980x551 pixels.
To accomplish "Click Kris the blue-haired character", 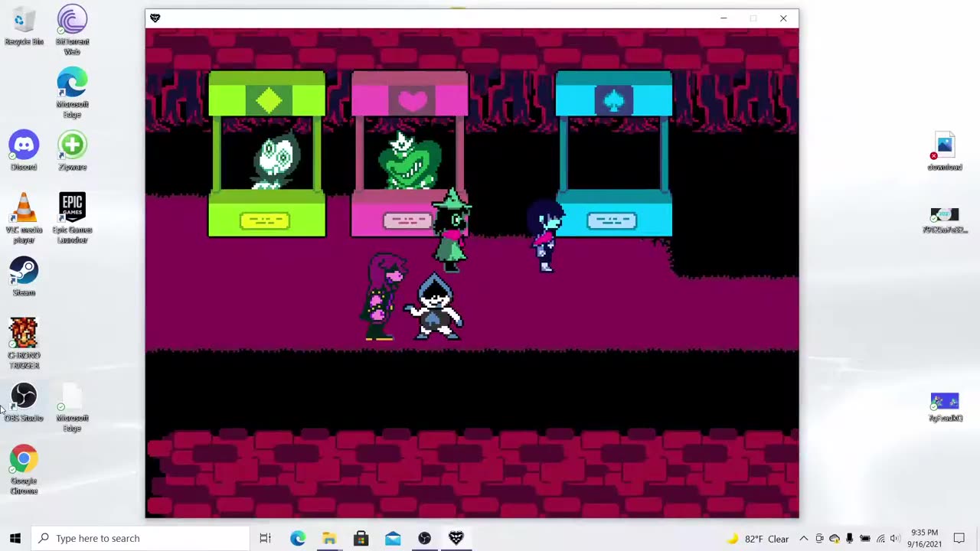I will click(x=544, y=236).
